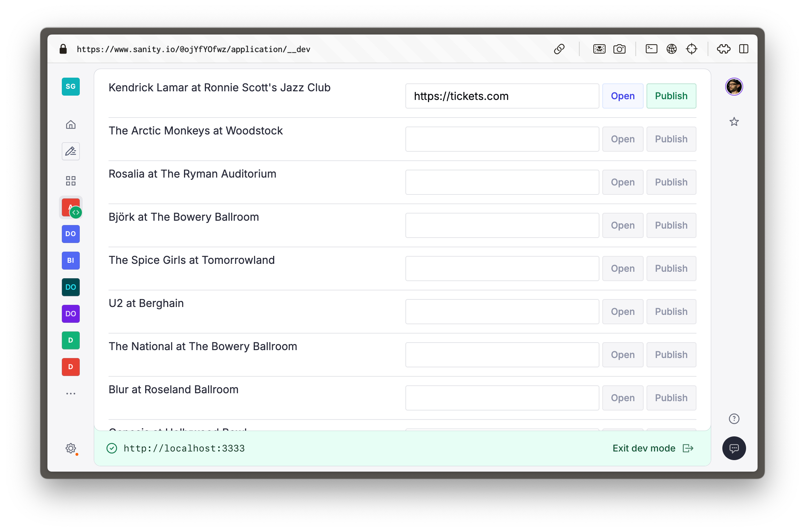Open the help question mark icon
805x532 pixels.
(x=734, y=419)
